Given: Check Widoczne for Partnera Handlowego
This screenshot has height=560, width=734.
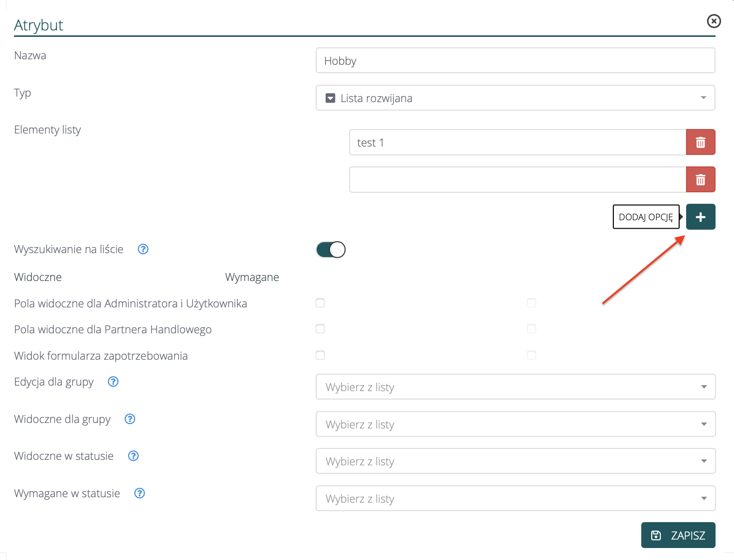Looking at the screenshot, I should [x=320, y=329].
